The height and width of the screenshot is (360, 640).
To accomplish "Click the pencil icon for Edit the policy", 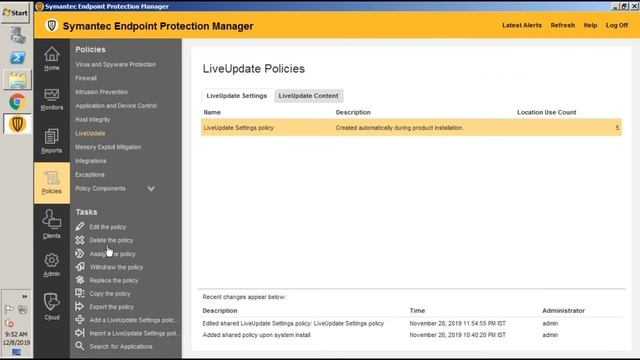I will [80, 227].
